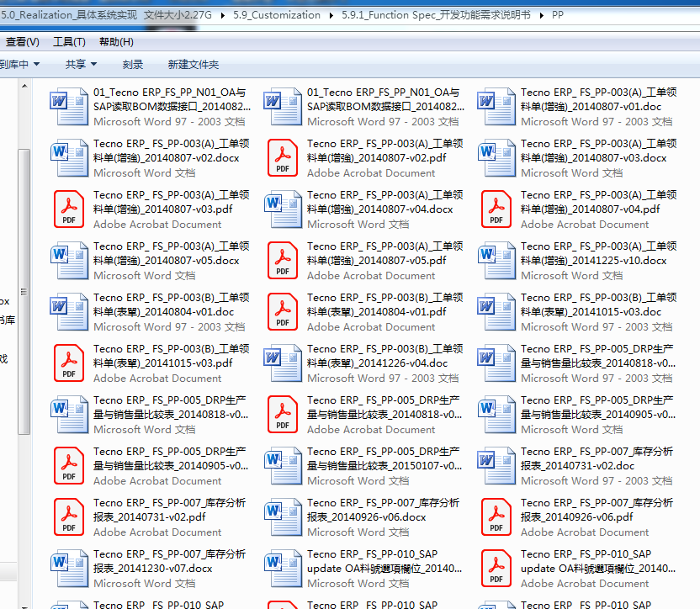Click Word icon of PP-005_DRP 20150107 file

point(283,466)
